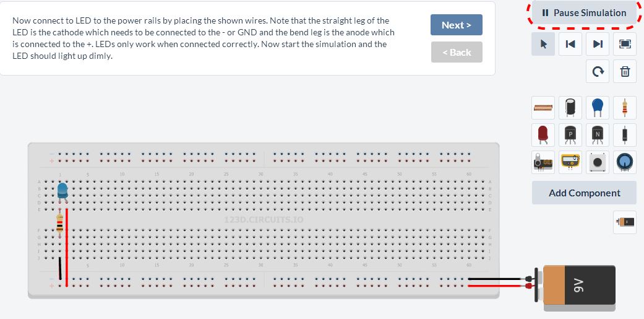Pause the running simulation
The width and height of the screenshot is (644, 319).
click(x=584, y=13)
